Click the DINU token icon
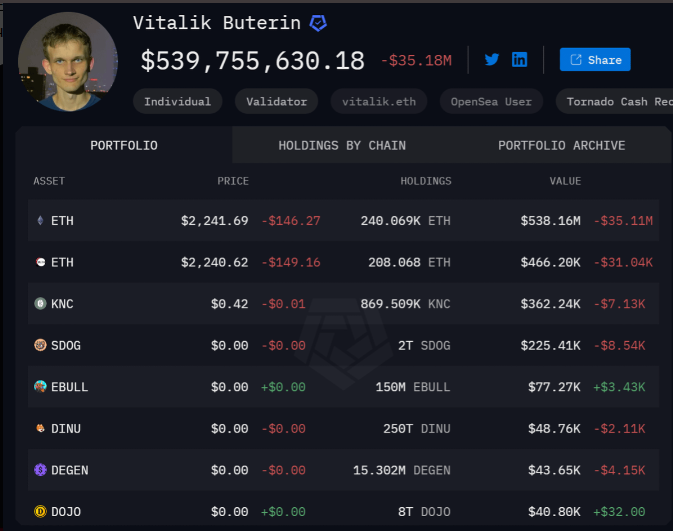The width and height of the screenshot is (673, 531). click(x=40, y=428)
